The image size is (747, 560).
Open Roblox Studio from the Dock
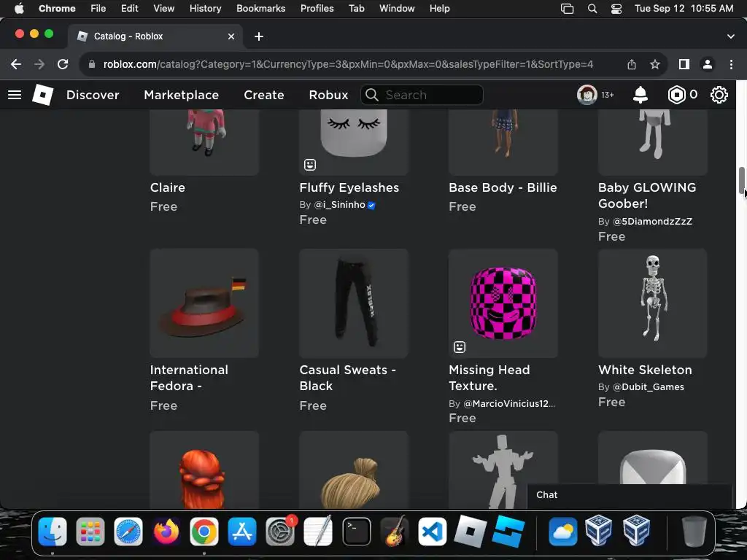[x=508, y=532]
